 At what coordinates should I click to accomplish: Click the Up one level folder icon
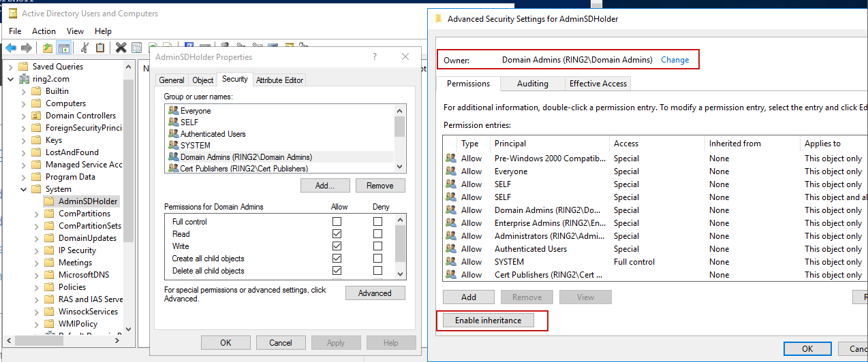(x=47, y=48)
